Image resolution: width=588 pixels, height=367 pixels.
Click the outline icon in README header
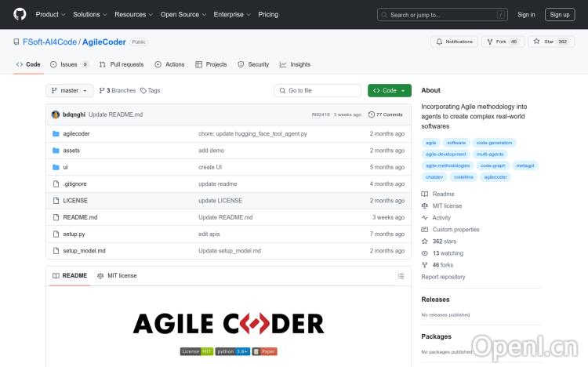pyautogui.click(x=401, y=276)
